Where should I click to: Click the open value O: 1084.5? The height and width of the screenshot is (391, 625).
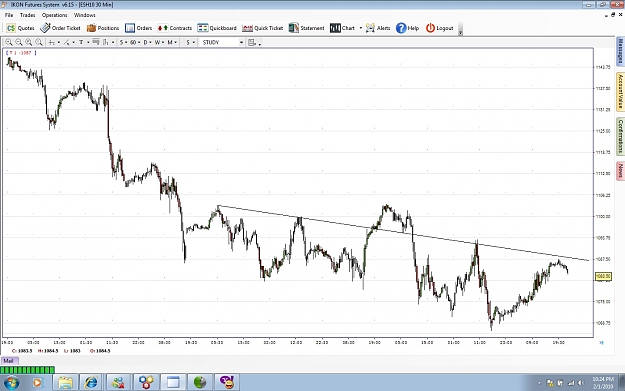coord(100,351)
